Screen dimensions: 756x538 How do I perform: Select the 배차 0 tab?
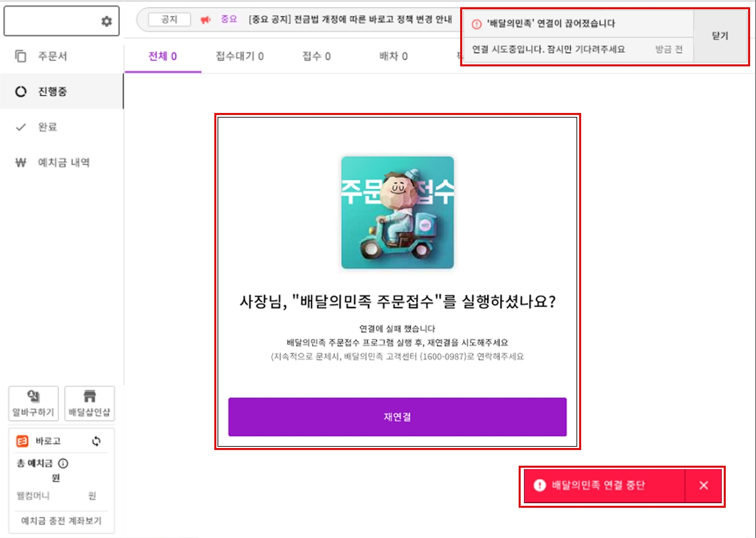click(393, 56)
